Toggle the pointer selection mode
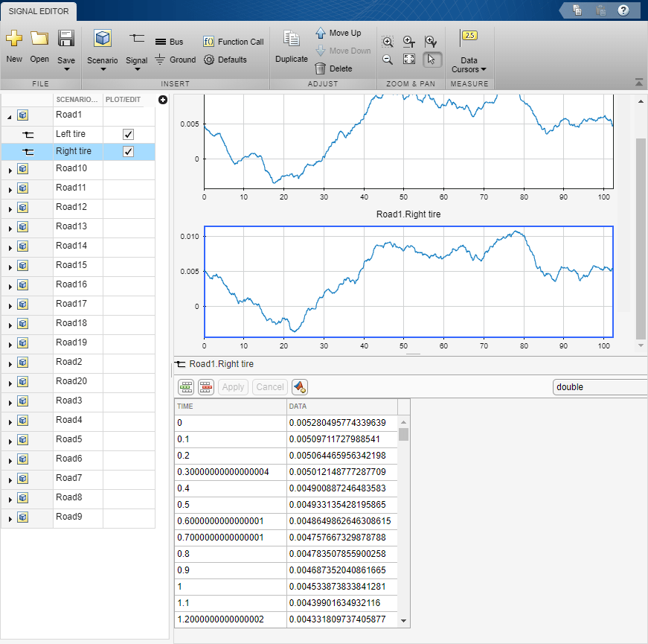 431,60
